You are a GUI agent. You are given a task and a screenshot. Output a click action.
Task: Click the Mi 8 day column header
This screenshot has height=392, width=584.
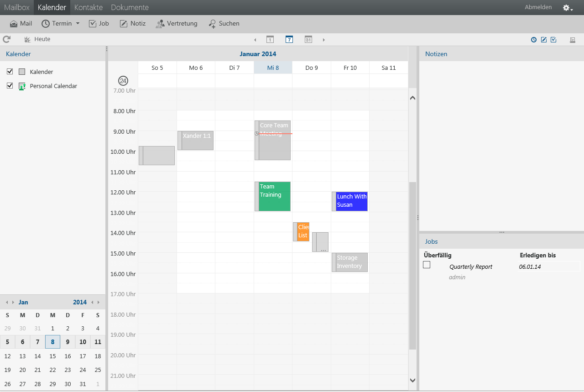tap(273, 68)
